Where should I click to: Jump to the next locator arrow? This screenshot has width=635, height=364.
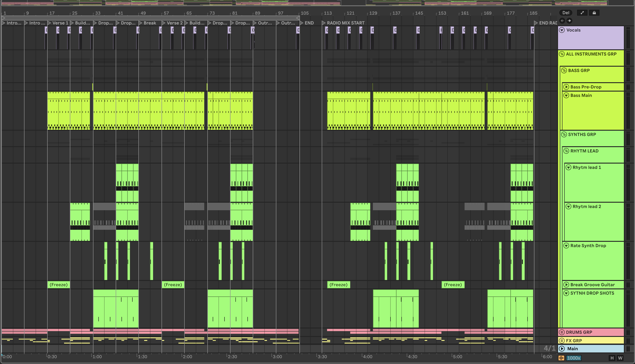point(569,21)
